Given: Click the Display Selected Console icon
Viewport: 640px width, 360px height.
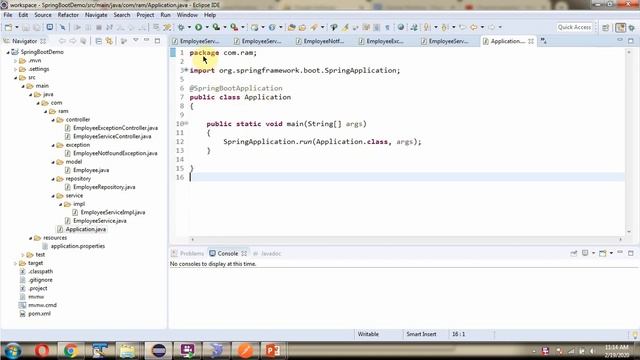Looking at the screenshot, I should click(585, 253).
